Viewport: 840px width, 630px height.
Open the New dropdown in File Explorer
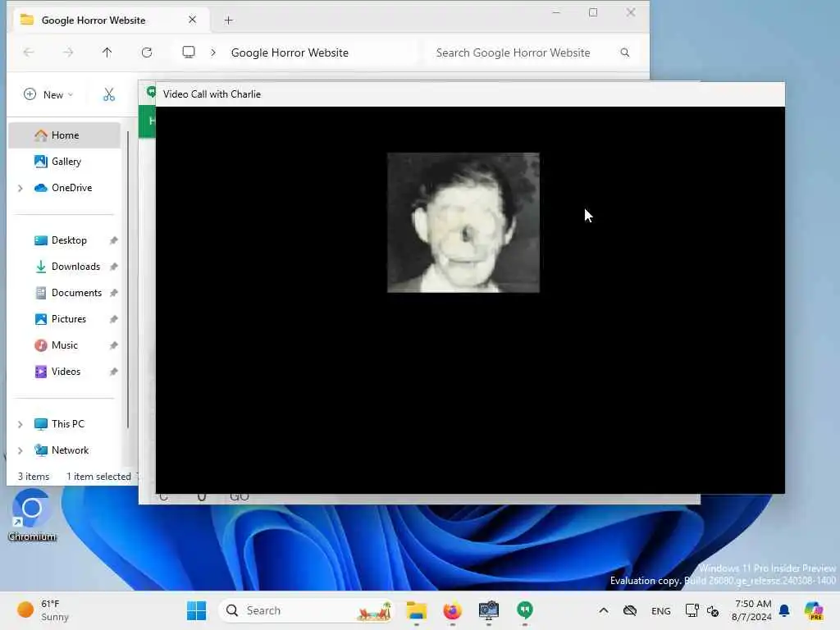tap(48, 95)
